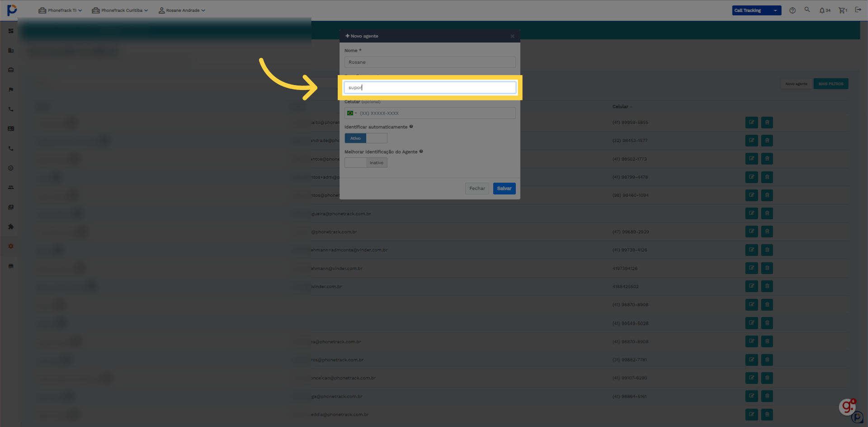
Task: Open notifications bell showing 34
Action: 825,10
